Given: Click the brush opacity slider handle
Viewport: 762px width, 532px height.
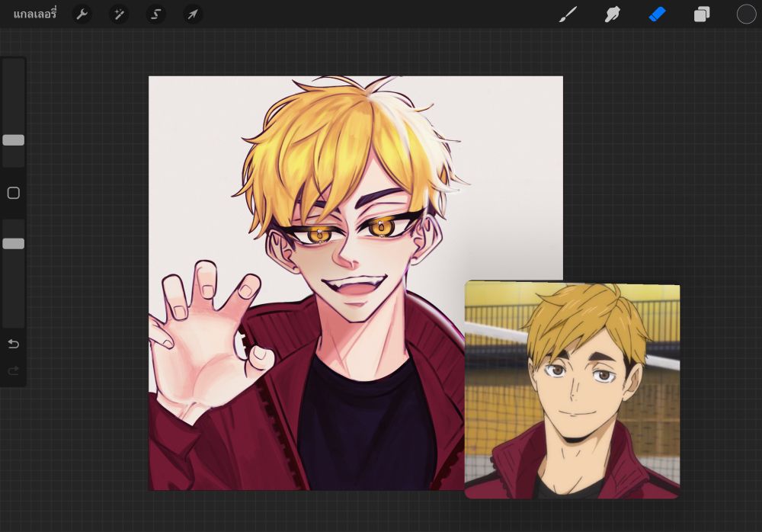Looking at the screenshot, I should tap(14, 244).
